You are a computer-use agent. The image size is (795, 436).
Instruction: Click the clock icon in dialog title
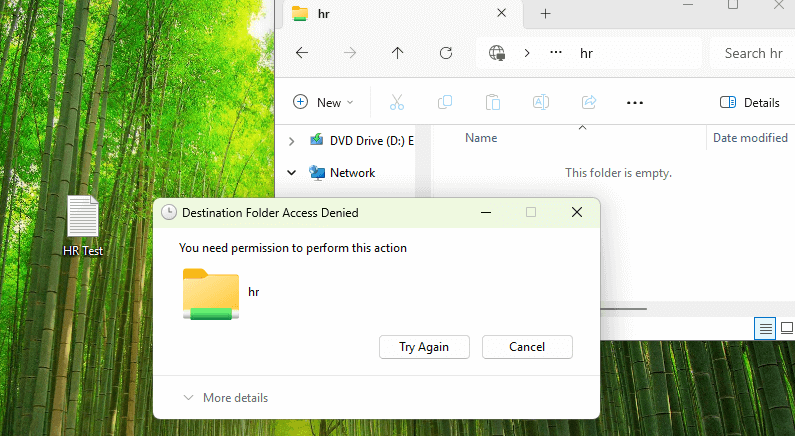[x=169, y=212]
